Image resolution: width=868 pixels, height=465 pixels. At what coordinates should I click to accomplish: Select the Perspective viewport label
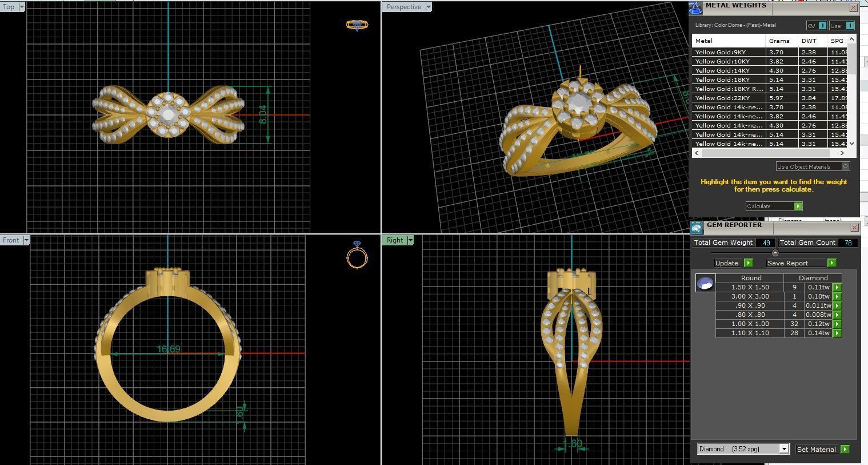click(403, 7)
